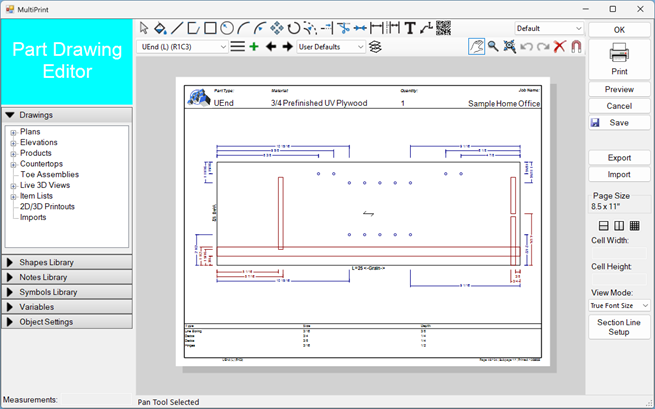Expand the Symbols Library panel
Screen dimensions: 655x409
pyautogui.click(x=67, y=292)
